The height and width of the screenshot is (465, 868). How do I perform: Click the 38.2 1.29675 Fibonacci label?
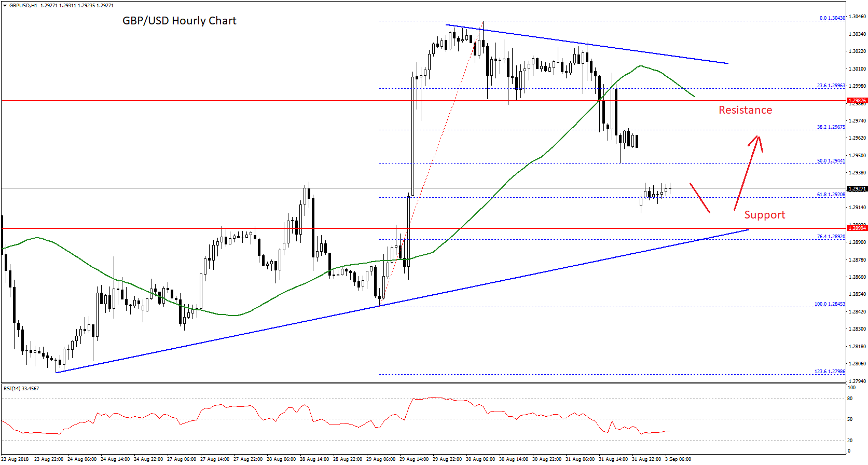coord(831,127)
